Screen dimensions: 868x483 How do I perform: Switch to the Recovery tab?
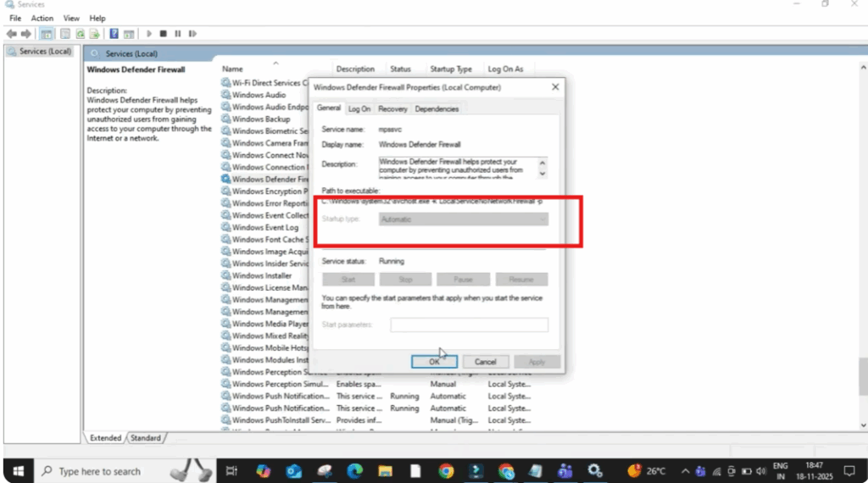[x=392, y=109]
